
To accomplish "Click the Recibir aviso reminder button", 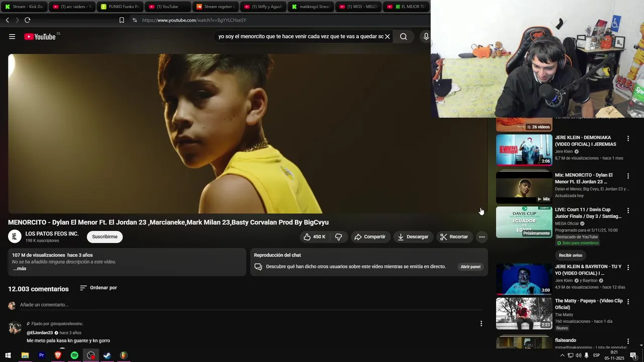I will (x=571, y=255).
